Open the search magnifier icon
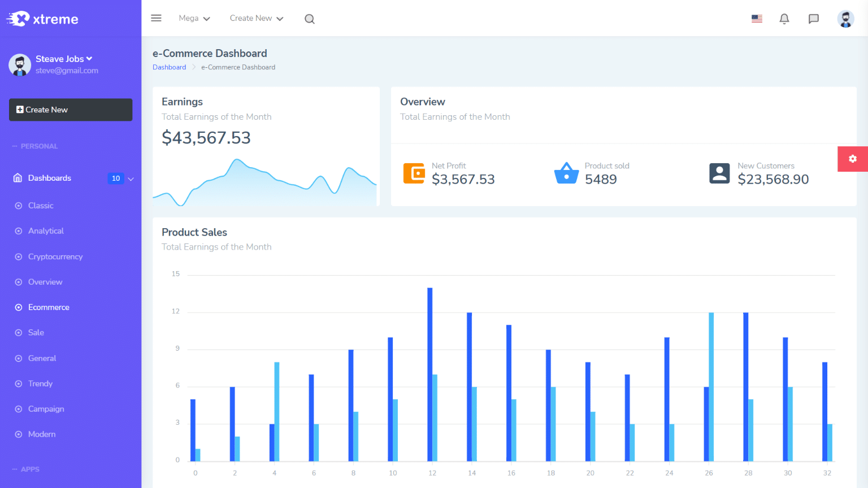This screenshot has height=488, width=868. click(x=310, y=19)
